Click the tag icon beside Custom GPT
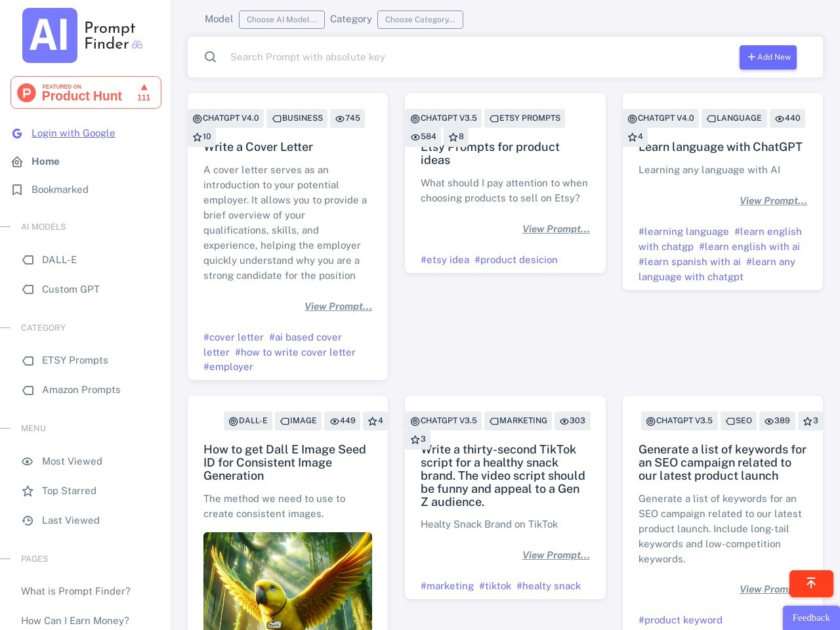The width and height of the screenshot is (840, 630). 28,289
